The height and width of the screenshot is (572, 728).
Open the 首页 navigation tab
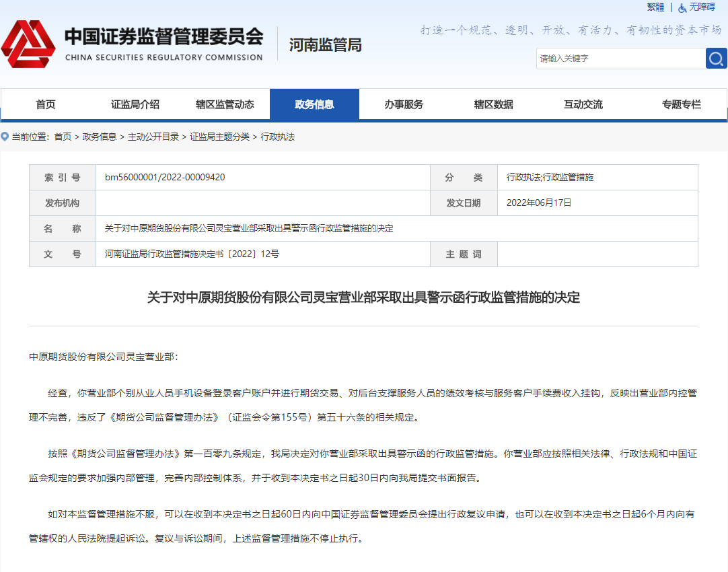(46, 104)
